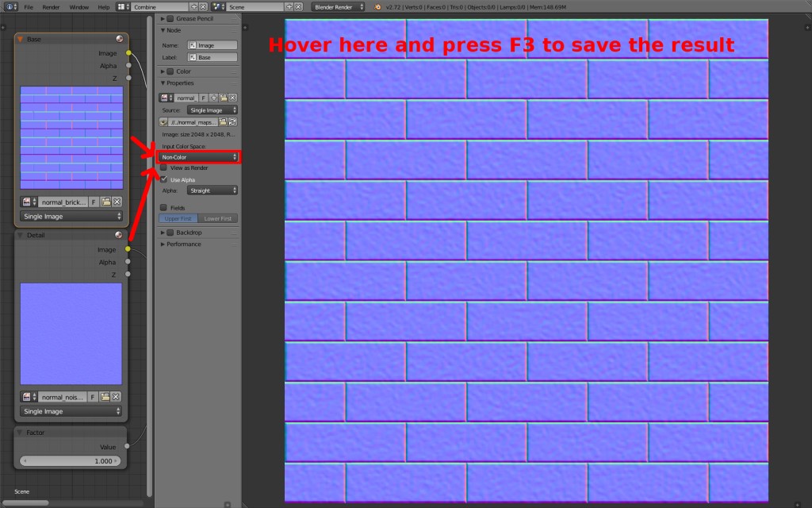The image size is (812, 508).
Task: Click the Combine screen layout name field
Action: click(x=163, y=6)
